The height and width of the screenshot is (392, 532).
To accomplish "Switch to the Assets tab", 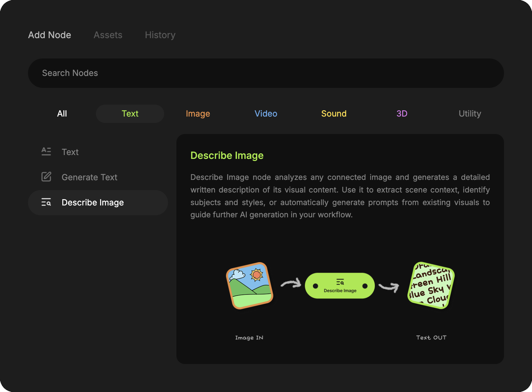I will point(108,35).
